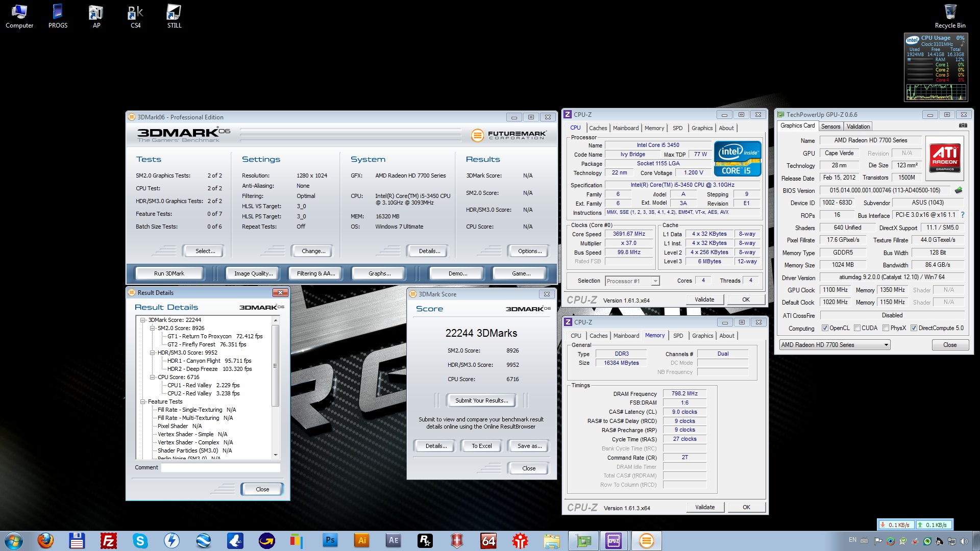Click the 3DMark06 orange taskbar button
Image resolution: width=980 pixels, height=551 pixels.
pyautogui.click(x=646, y=540)
